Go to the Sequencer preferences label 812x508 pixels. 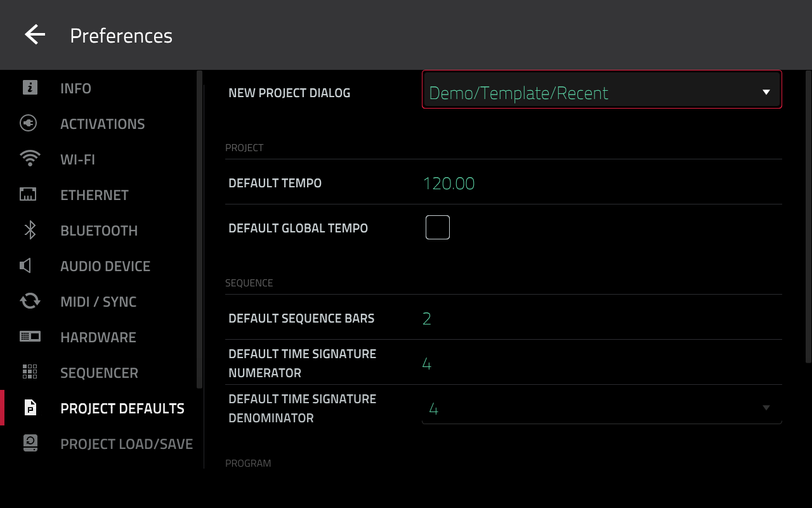tap(99, 373)
